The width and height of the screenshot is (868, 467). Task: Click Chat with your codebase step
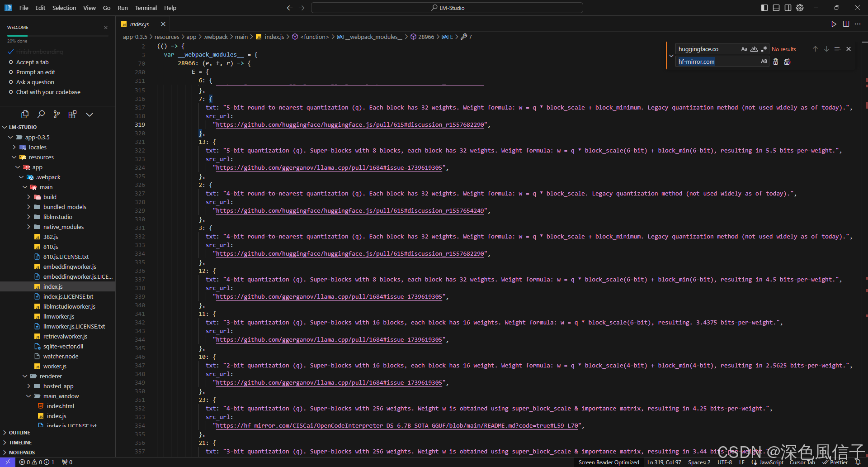[x=48, y=92]
